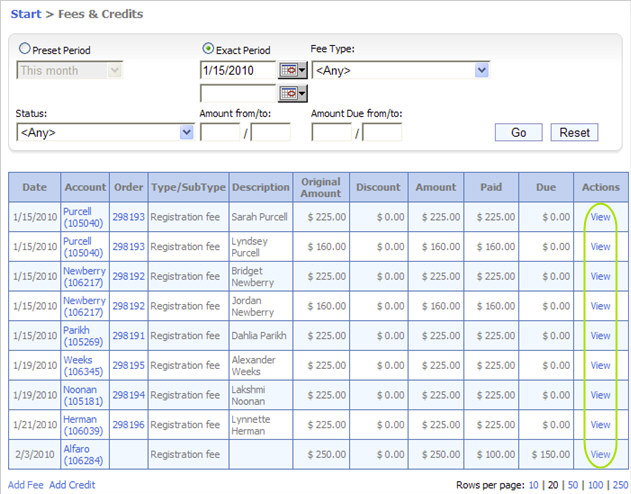Open Purcell (105040) account in Sarah Purcell row
The width and height of the screenshot is (631, 494).
click(83, 217)
